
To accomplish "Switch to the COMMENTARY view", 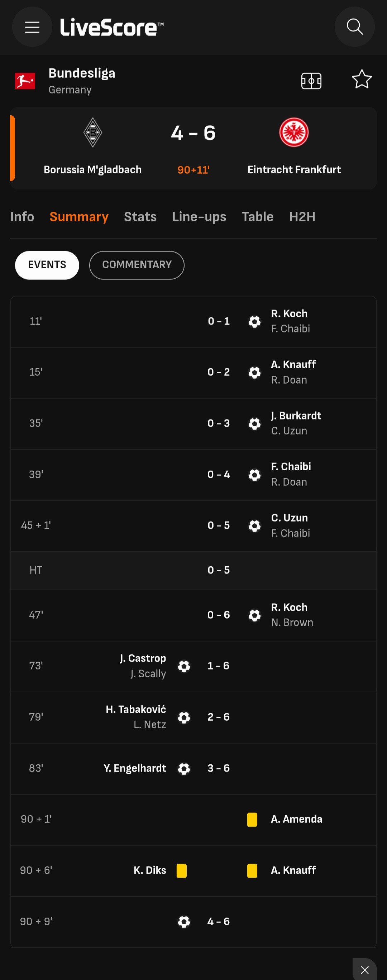I will 137,265.
